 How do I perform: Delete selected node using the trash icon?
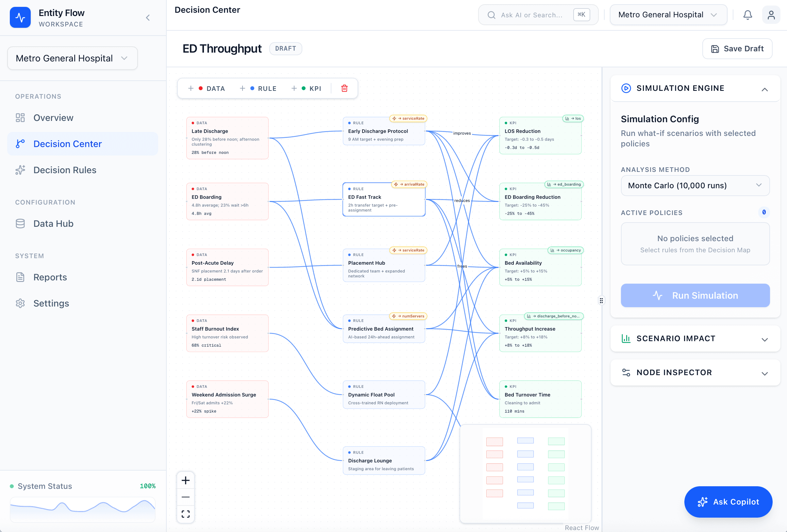344,88
